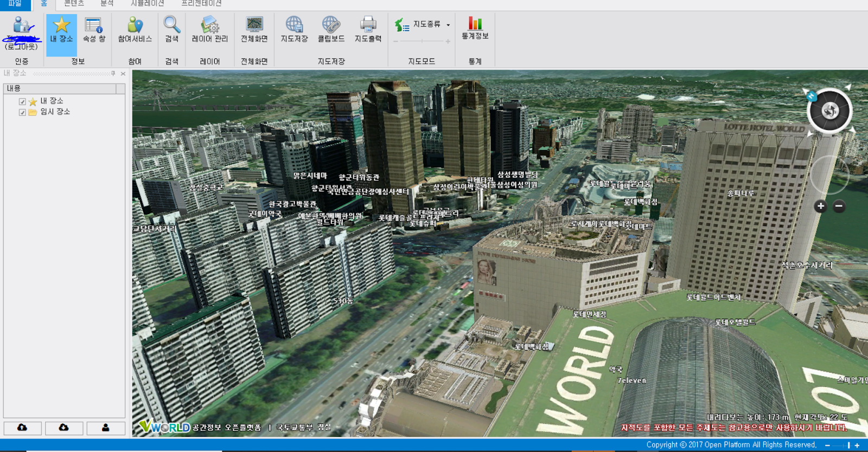Viewport: 868px width, 452px height.
Task: Click the plus end of 지도모드 slider
Action: pos(448,41)
